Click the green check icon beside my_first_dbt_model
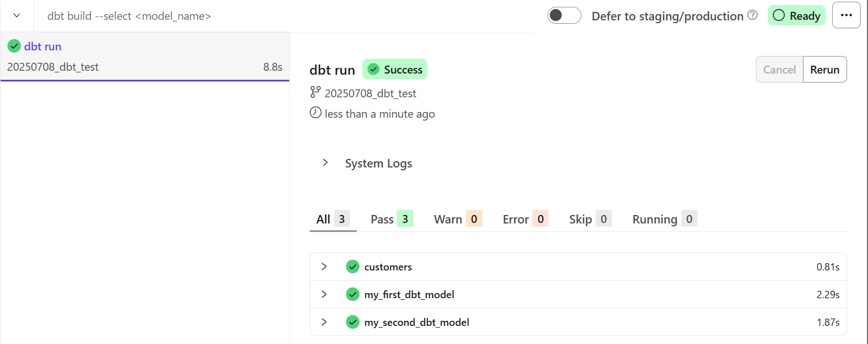 point(353,294)
